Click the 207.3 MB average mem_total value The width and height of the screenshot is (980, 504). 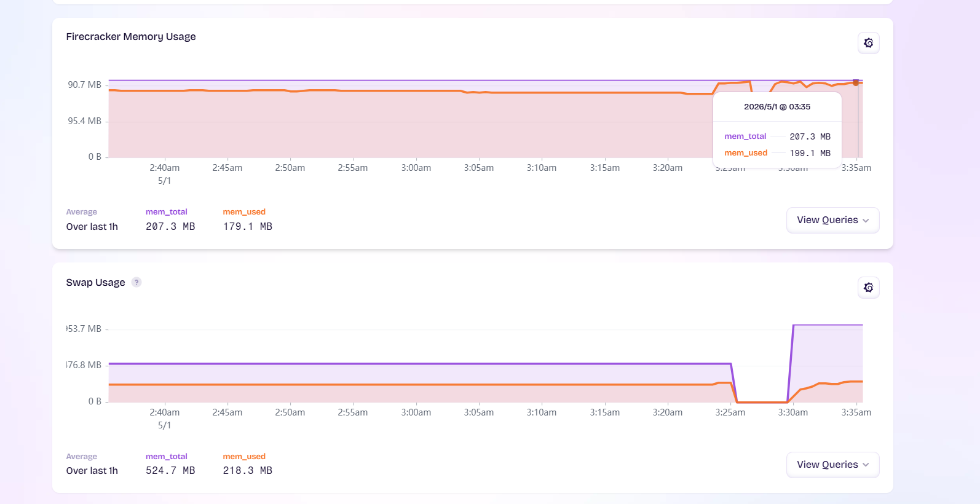[x=170, y=227]
